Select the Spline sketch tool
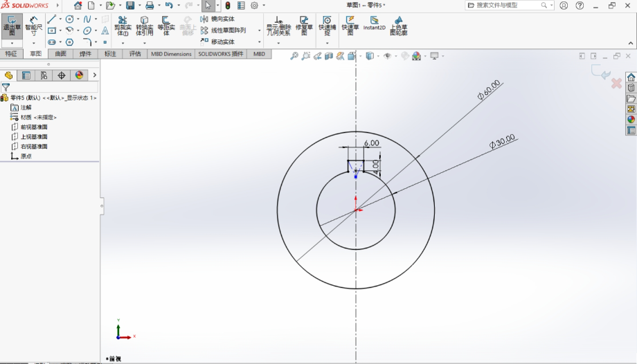The width and height of the screenshot is (637, 364). pos(87,19)
